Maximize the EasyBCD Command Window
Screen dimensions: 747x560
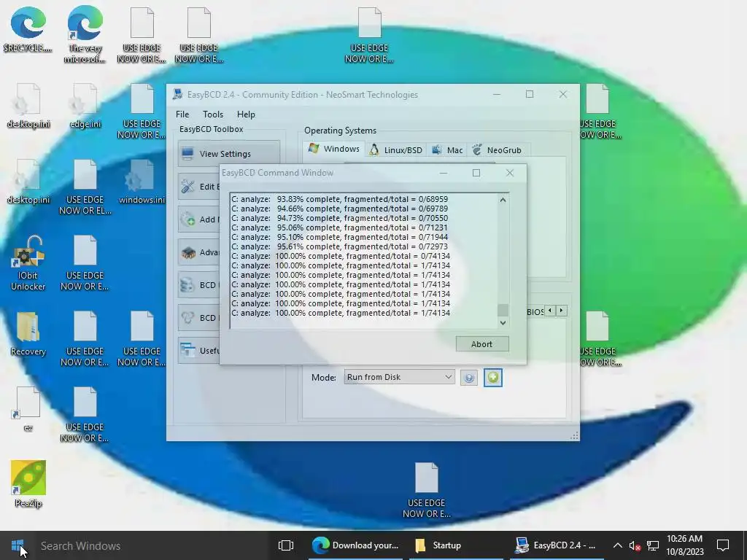tap(476, 173)
